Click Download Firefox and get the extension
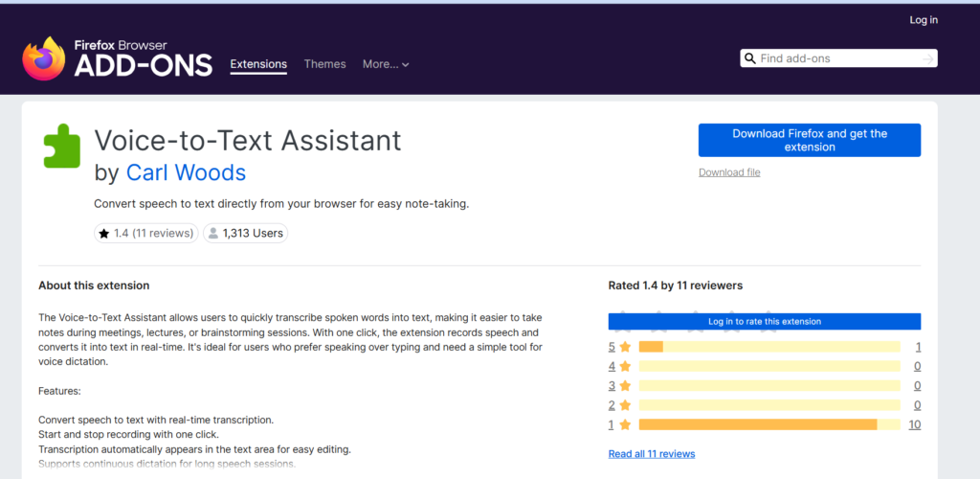This screenshot has width=980, height=479. [x=810, y=140]
